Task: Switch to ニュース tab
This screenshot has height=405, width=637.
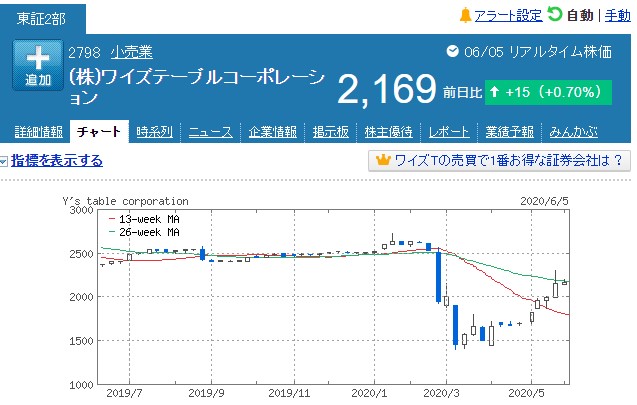Action: 210,132
